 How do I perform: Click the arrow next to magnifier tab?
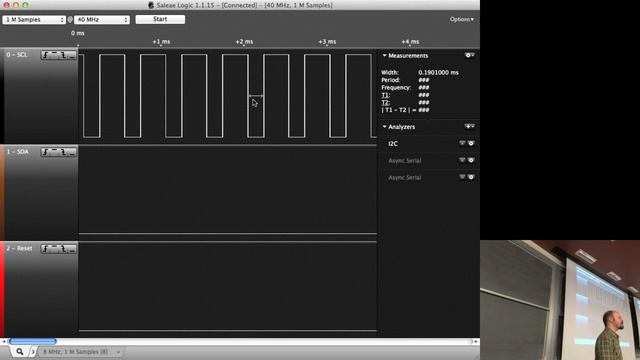pyautogui.click(x=33, y=352)
